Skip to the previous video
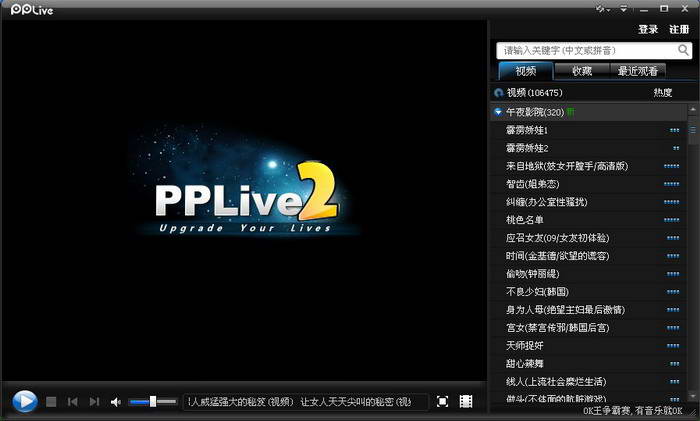The image size is (700, 421). (x=72, y=402)
